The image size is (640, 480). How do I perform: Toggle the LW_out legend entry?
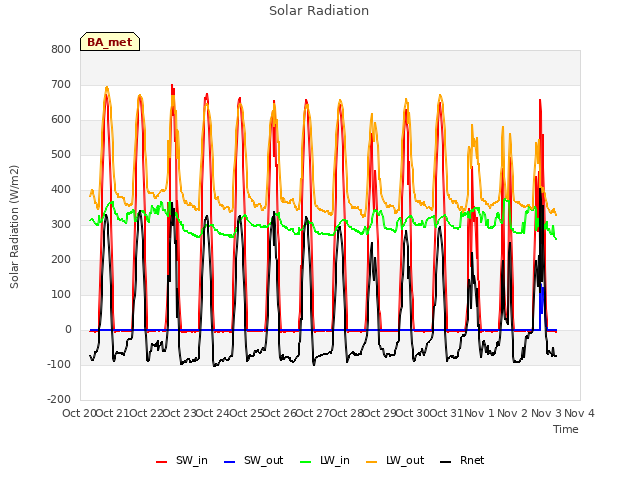coord(395,461)
